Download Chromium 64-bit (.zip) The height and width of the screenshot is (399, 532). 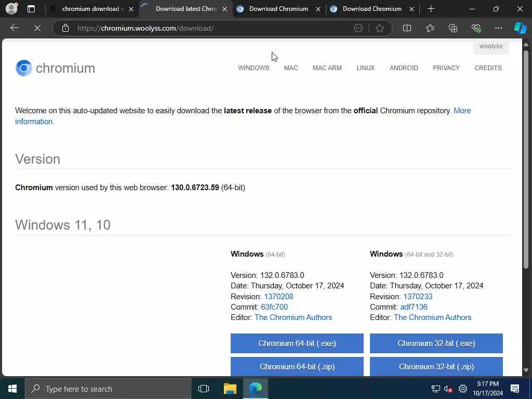click(297, 366)
